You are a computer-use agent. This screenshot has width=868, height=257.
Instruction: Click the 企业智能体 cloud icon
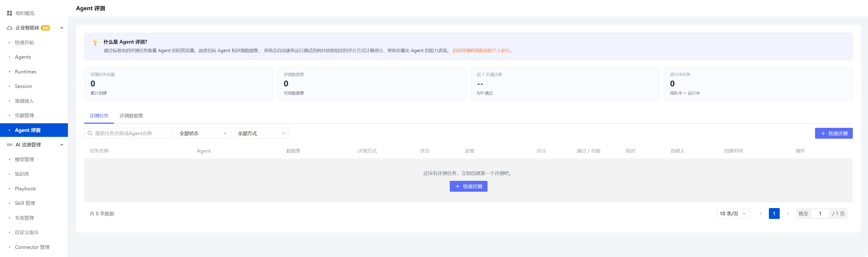(10, 28)
